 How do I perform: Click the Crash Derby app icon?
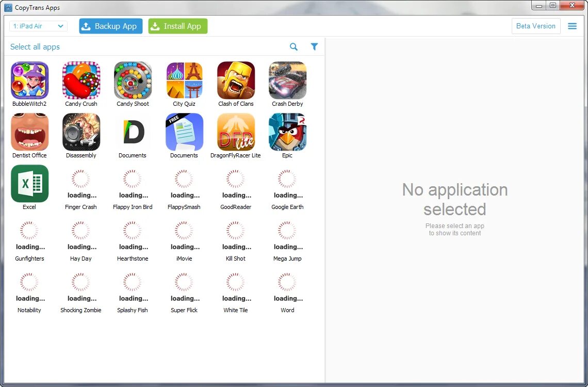[x=288, y=80]
